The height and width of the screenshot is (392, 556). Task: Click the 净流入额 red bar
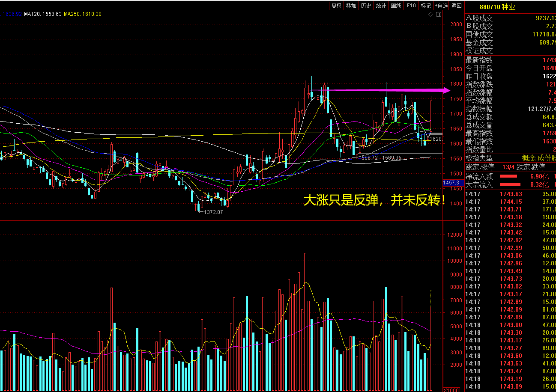click(508, 176)
